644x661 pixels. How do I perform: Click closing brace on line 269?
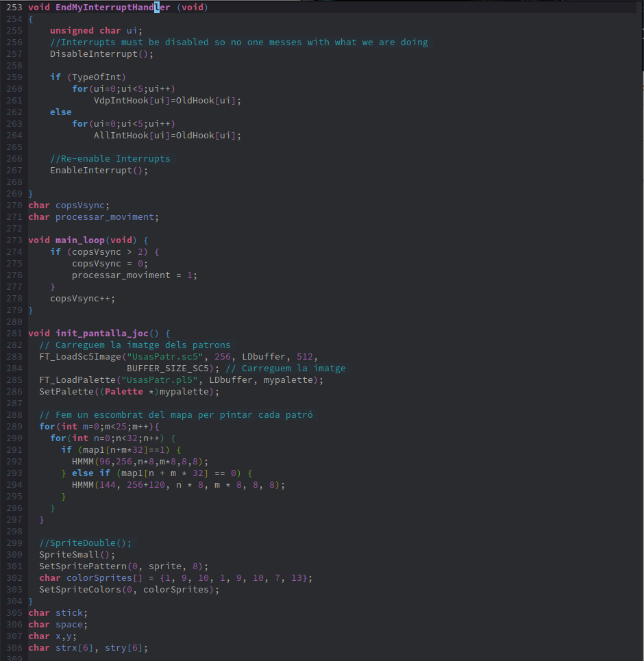click(30, 193)
